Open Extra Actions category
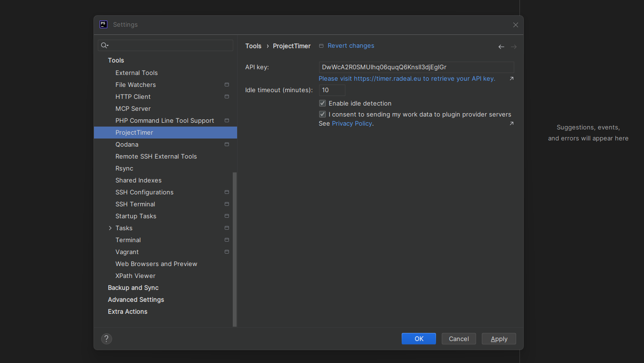 (x=128, y=311)
